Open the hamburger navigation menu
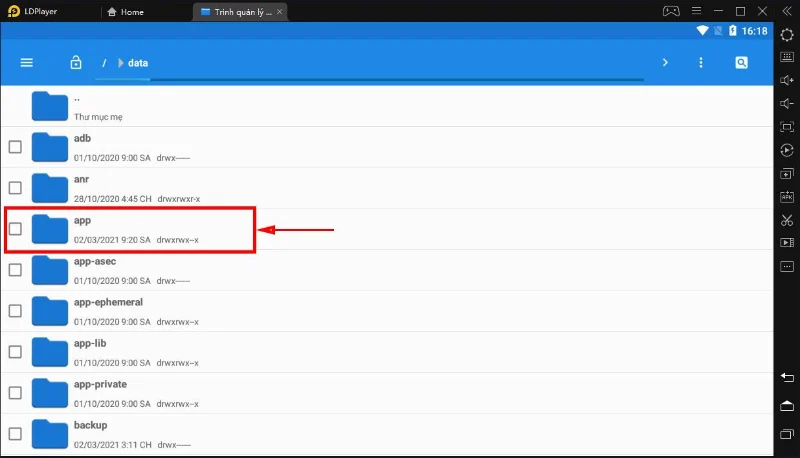The height and width of the screenshot is (458, 800). (27, 63)
